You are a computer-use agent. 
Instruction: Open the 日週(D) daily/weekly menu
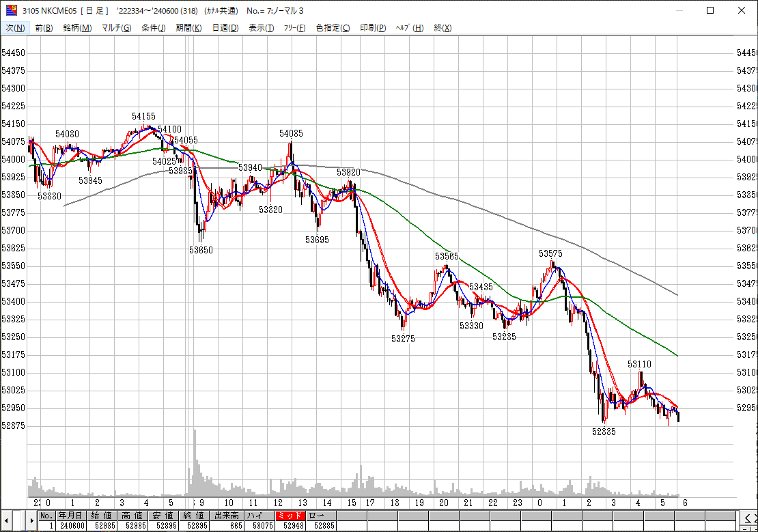point(225,28)
